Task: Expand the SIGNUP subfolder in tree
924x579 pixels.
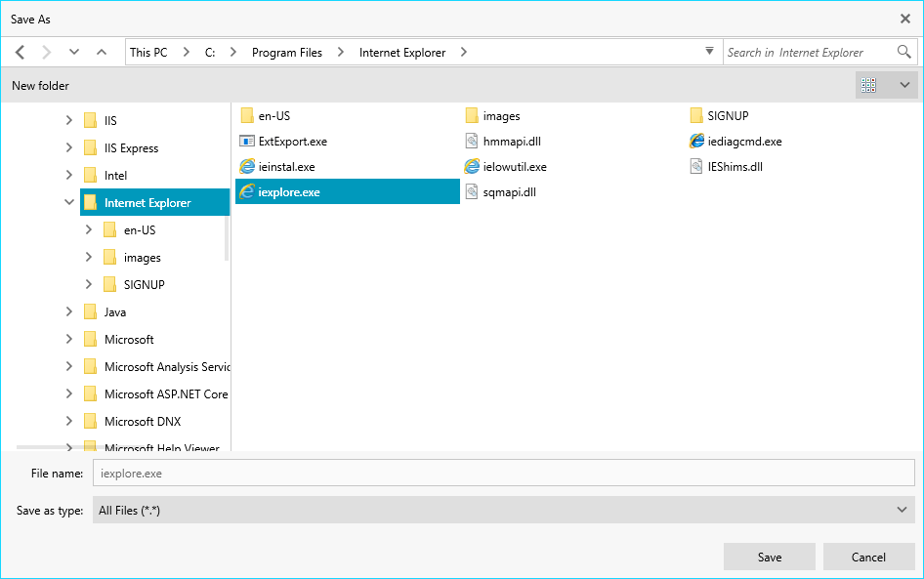Action: pos(88,284)
